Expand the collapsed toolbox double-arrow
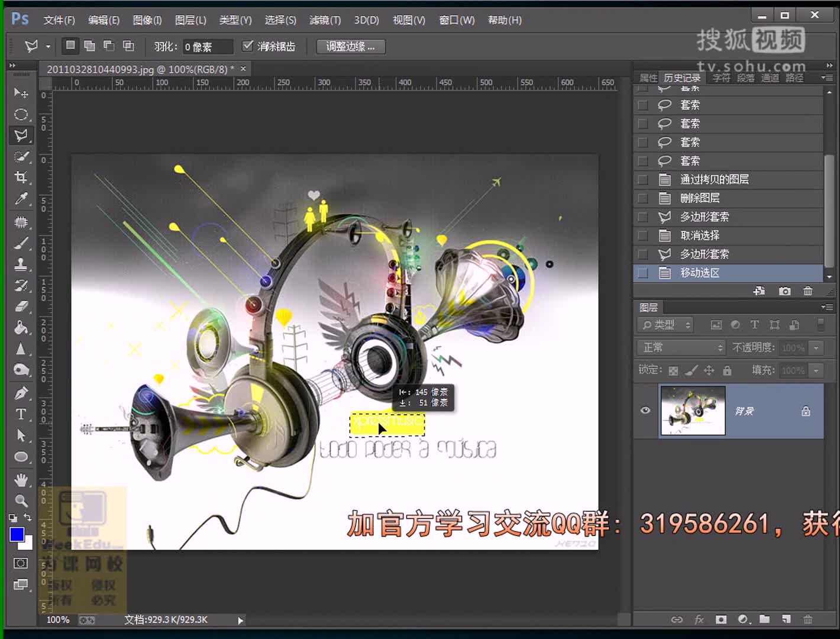The image size is (840, 639). tap(12, 65)
